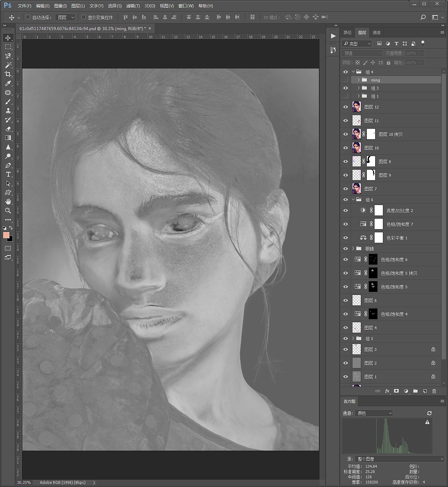Switch to the 通道 tab
The width and height of the screenshot is (448, 487).
coord(377,33)
